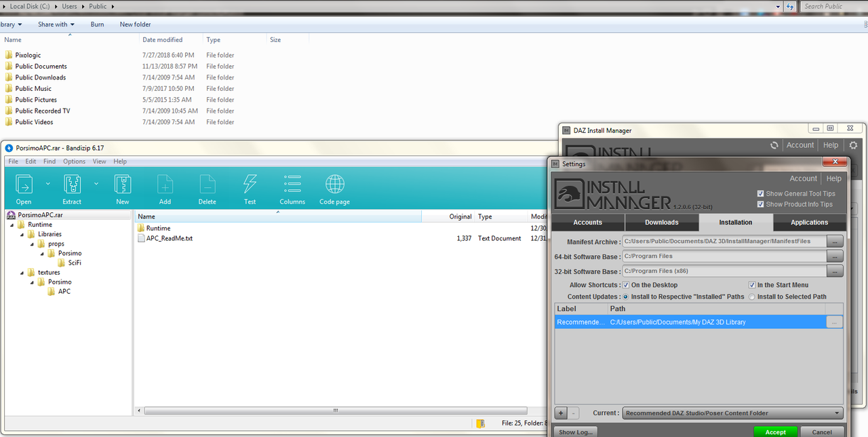Select Install to Respective Installed Paths radio
The height and width of the screenshot is (437, 868).
tap(626, 297)
